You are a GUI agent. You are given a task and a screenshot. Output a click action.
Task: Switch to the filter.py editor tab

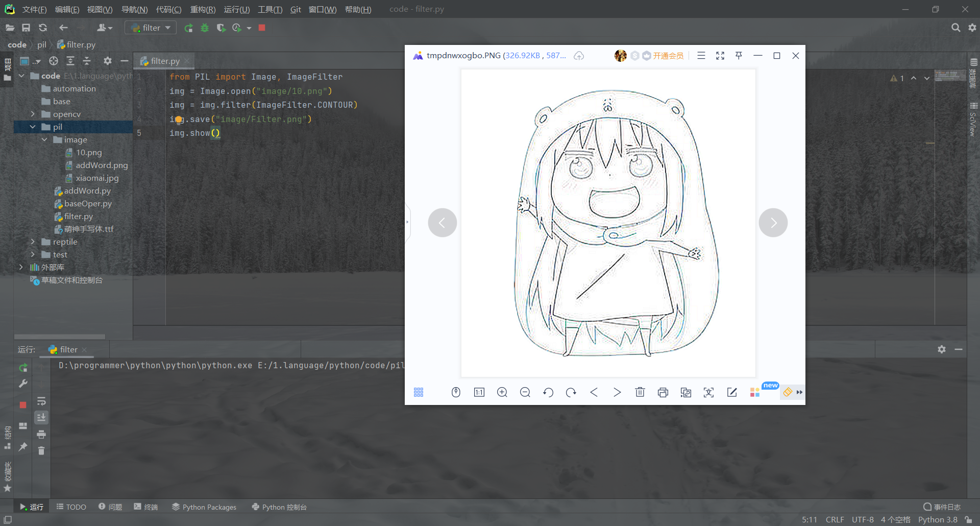[164, 61]
